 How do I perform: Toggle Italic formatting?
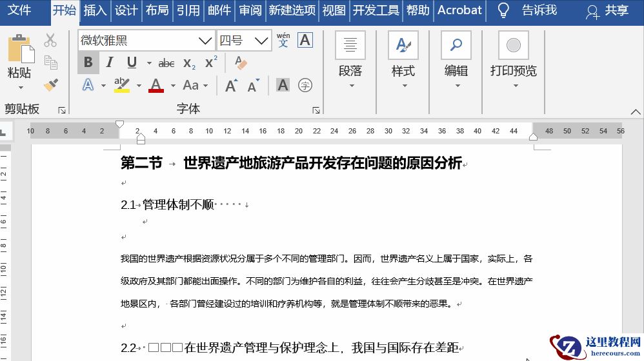coord(109,63)
